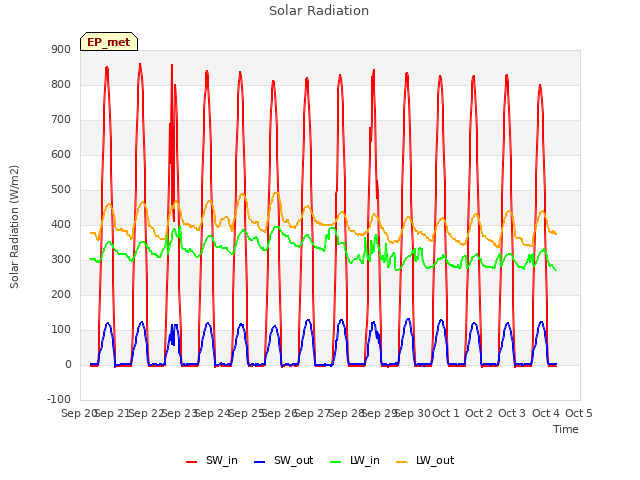Image resolution: width=640 pixels, height=480 pixels.
Task: Click the EP_met annotation label
Action: coord(109,42)
